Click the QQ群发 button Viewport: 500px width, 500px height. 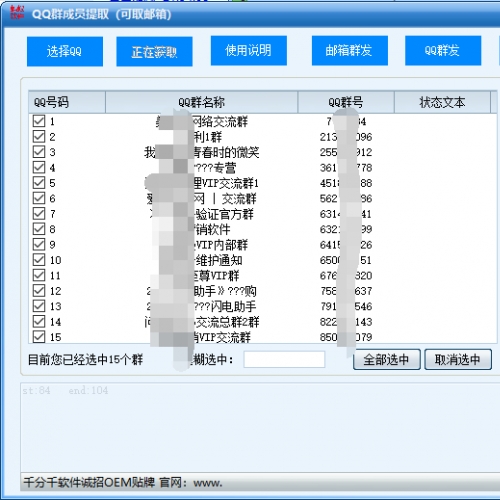click(x=443, y=50)
